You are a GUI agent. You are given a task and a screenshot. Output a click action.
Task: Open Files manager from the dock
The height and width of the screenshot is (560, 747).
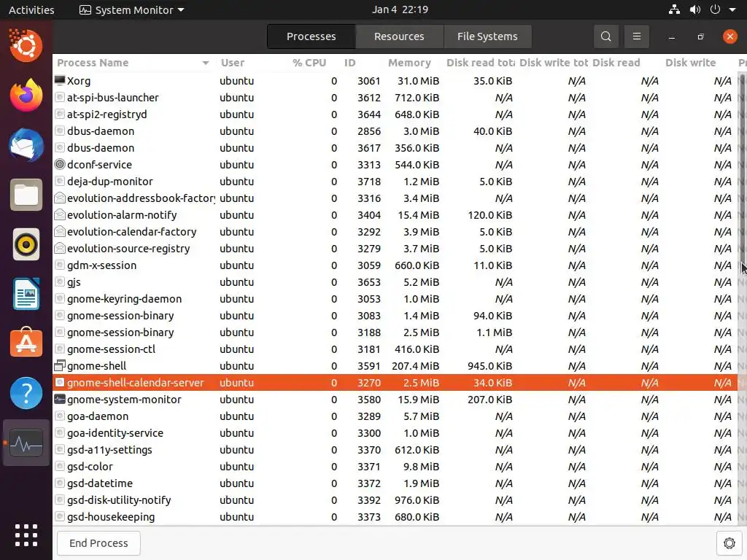26,195
